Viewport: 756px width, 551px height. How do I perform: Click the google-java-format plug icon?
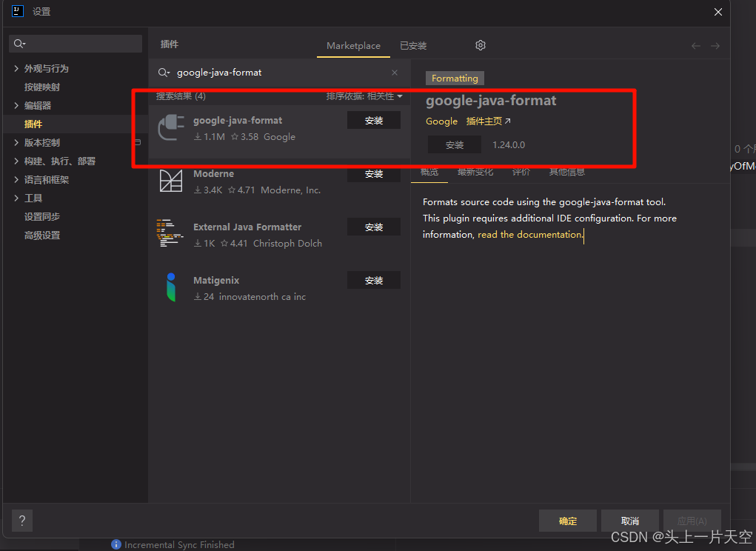tap(171, 127)
